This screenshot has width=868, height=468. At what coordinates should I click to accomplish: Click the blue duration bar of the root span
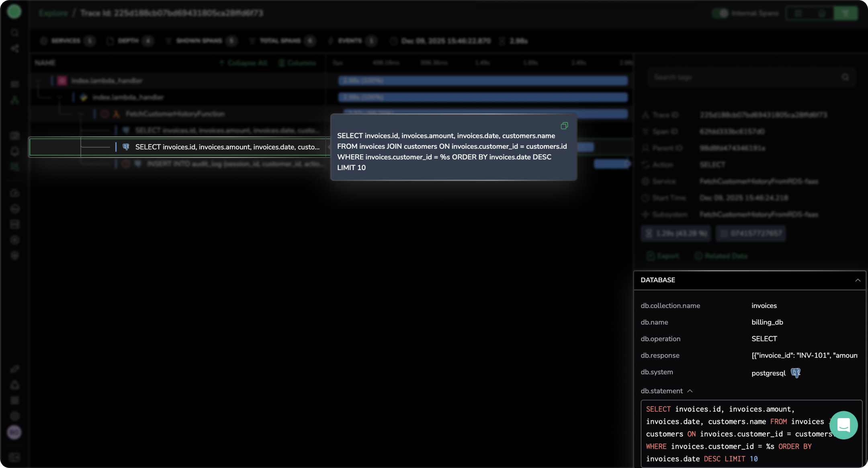pyautogui.click(x=482, y=81)
